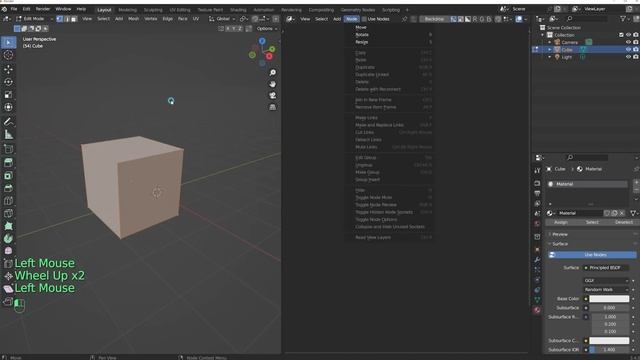Add a material slot with the plus button
Viewport: 640px width, 360px height.
(636, 182)
